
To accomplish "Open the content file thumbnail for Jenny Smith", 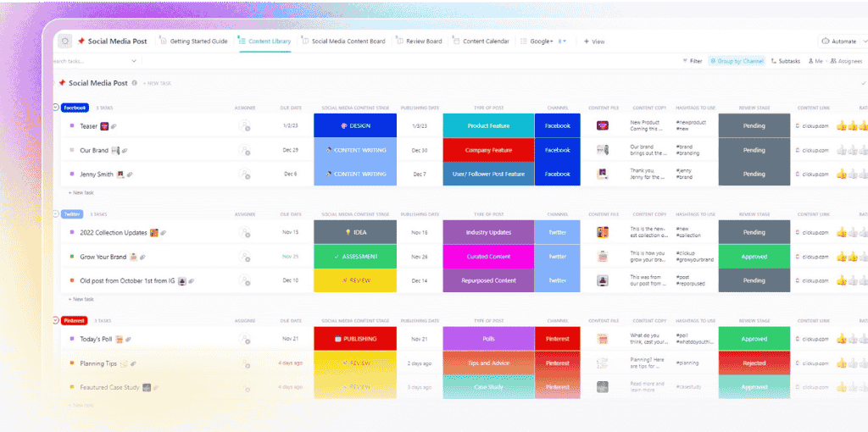I will [x=603, y=174].
